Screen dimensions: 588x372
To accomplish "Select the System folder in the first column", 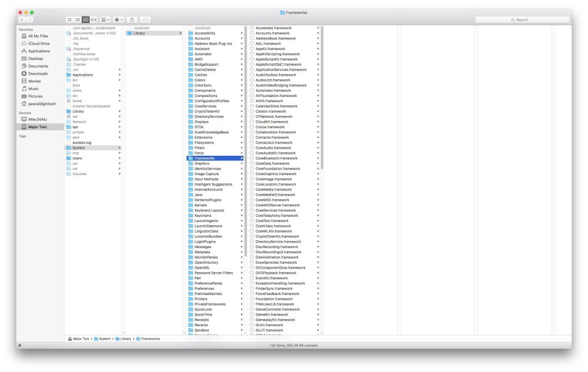I will point(93,148).
